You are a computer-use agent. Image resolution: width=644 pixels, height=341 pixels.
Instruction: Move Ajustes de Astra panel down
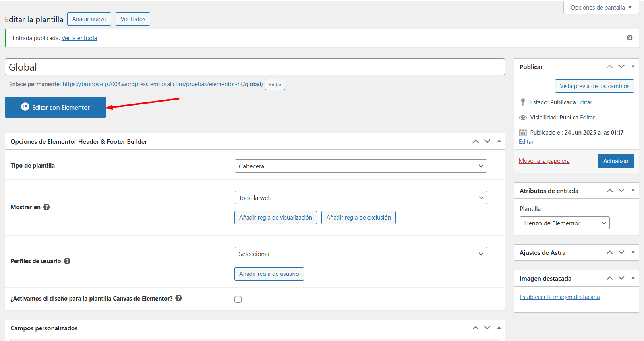tap(621, 252)
